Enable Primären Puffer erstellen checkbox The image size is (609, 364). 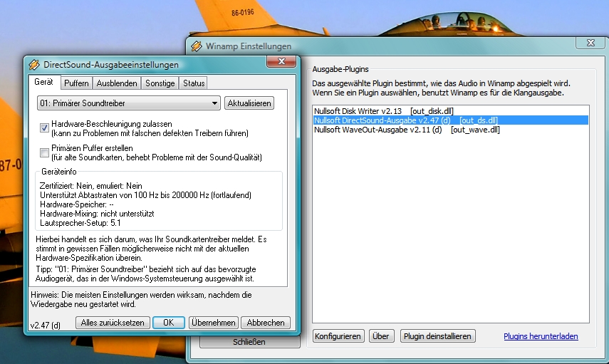pyautogui.click(x=44, y=152)
